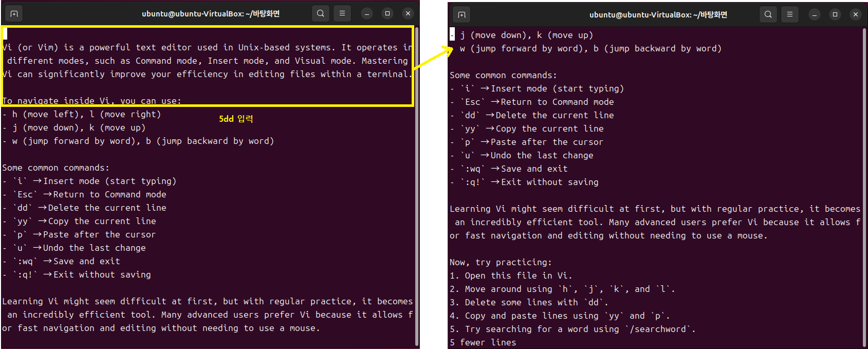Click 'or fast navigation and editing' in right terminal
Image resolution: width=868 pixels, height=349 pixels.
(x=609, y=235)
